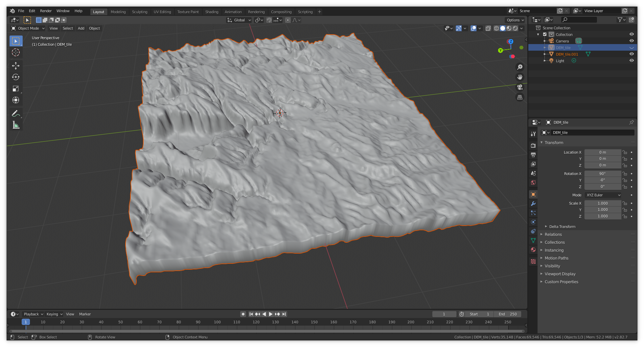Screen dimensions: 644x347
Task: Click the Play animation button
Action: 271,314
